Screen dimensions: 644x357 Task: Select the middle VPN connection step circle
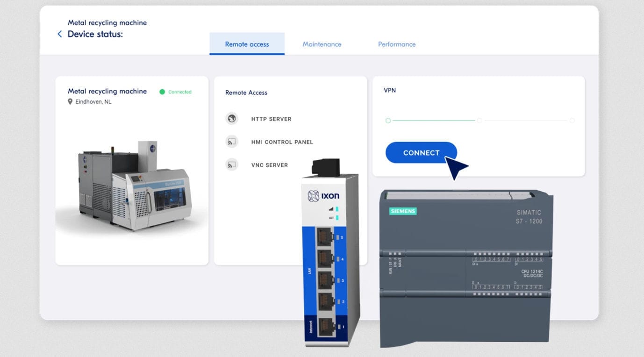[x=479, y=120]
